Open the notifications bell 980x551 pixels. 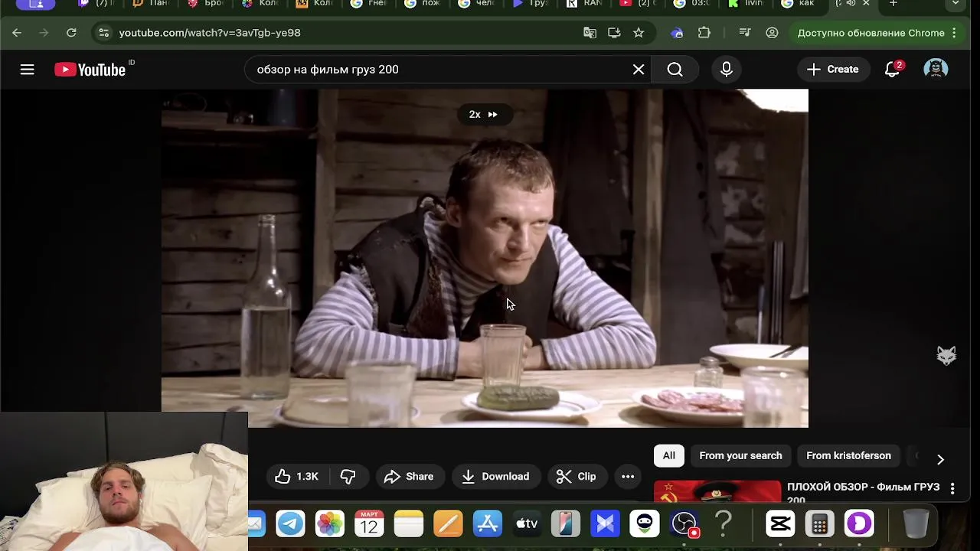(892, 70)
